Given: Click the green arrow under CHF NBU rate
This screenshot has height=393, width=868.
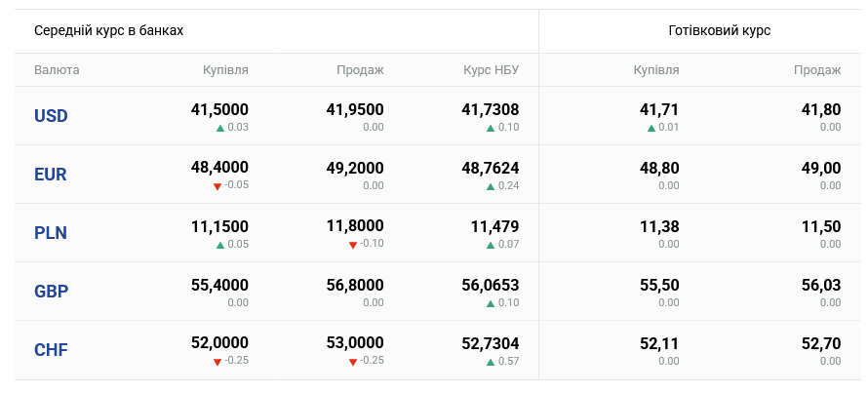Looking at the screenshot, I should tap(491, 362).
